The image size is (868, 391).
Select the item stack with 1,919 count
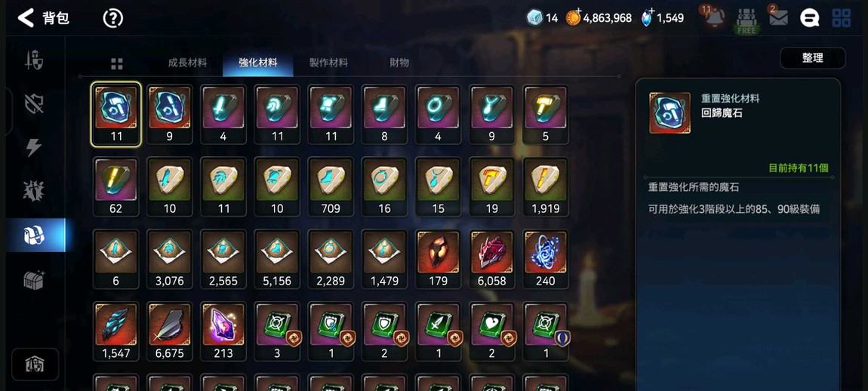pyautogui.click(x=545, y=186)
